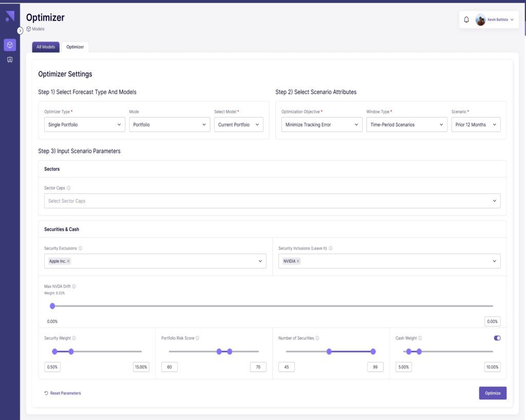The height and width of the screenshot is (420, 526).
Task: Select the Optimizer tab
Action: point(75,47)
